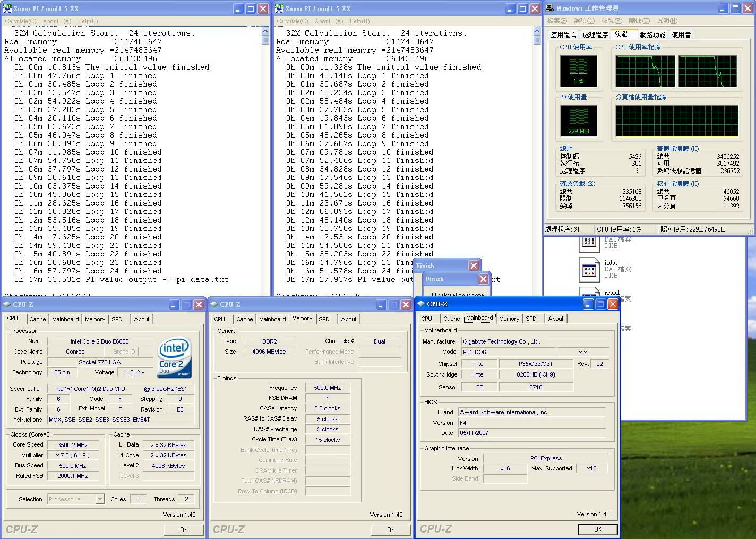Click the CPU 使用率 meter showing 1 %
The width and height of the screenshot is (756, 539).
(x=578, y=70)
